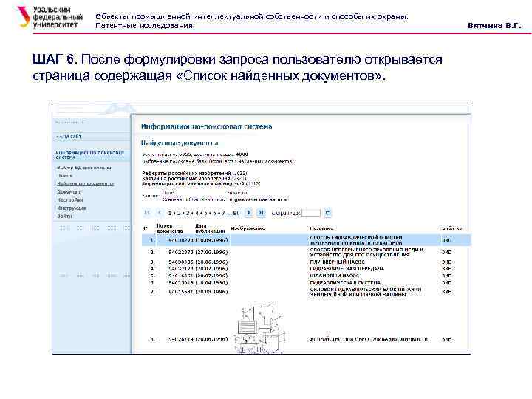
Task: Open 'СПОСОБ ГИДРАВЛИЧЕСКОЙ ОЧИСТКИ' first result title
Action: (x=356, y=240)
